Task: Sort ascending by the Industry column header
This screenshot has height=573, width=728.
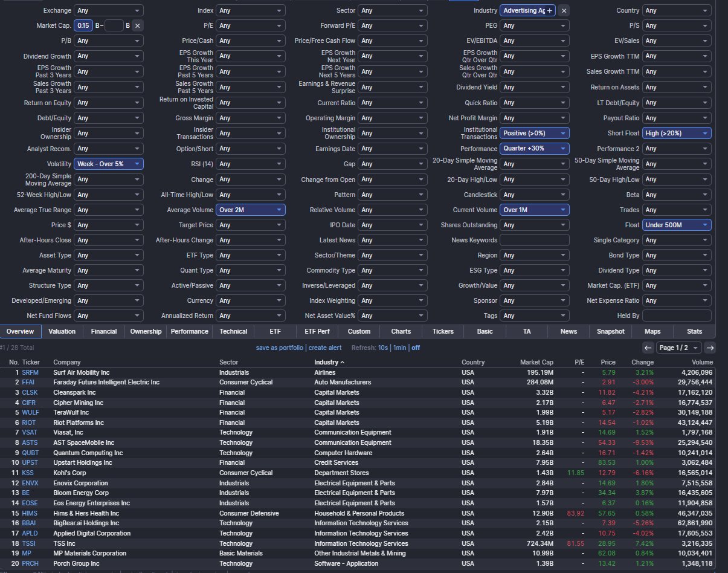Action: click(x=329, y=362)
